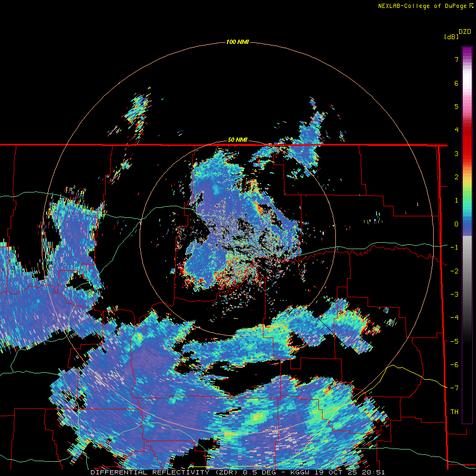Click the 6 value on the color scale
This screenshot has width=476, height=476.
(x=456, y=83)
